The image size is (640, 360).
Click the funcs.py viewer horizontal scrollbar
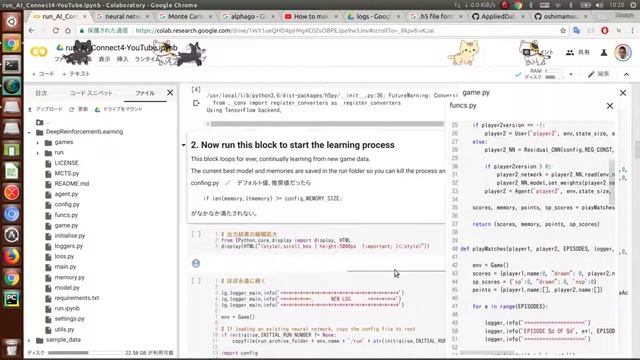(x=487, y=353)
